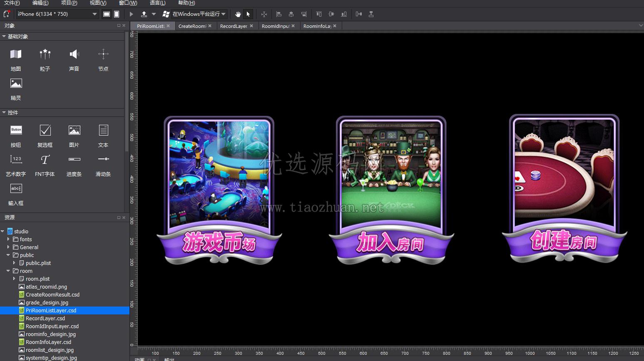Switch to the RecordLayer tab
The height and width of the screenshot is (361, 644).
point(234,26)
